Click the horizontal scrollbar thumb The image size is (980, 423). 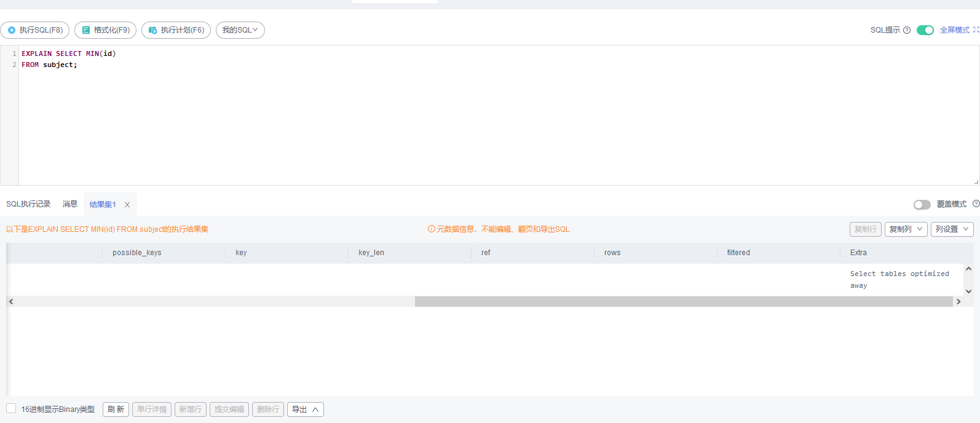(x=684, y=302)
